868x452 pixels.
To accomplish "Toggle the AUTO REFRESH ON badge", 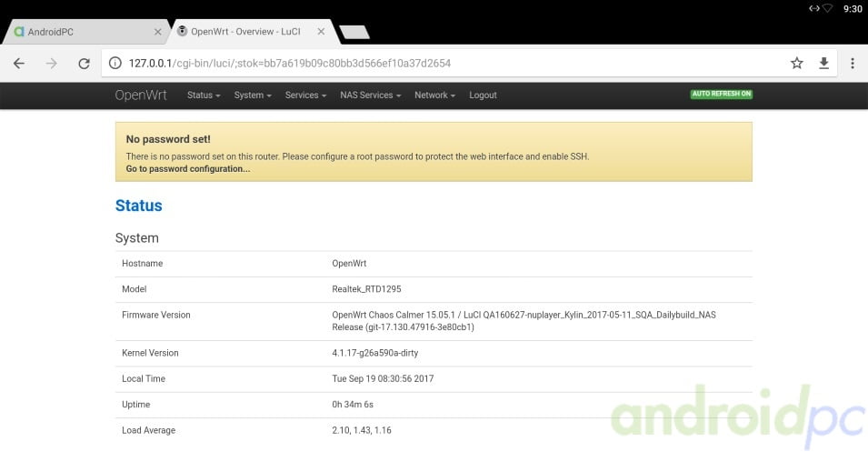I will point(722,94).
